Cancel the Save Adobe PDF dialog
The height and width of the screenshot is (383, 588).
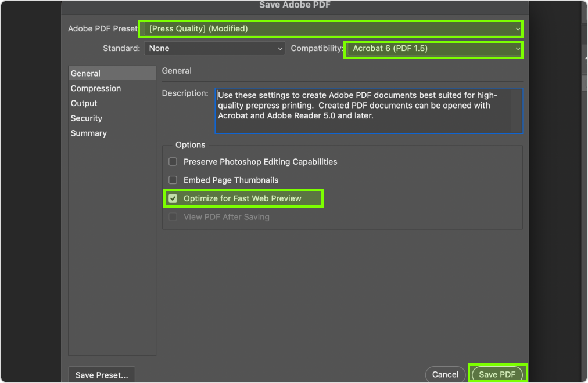[x=445, y=375]
